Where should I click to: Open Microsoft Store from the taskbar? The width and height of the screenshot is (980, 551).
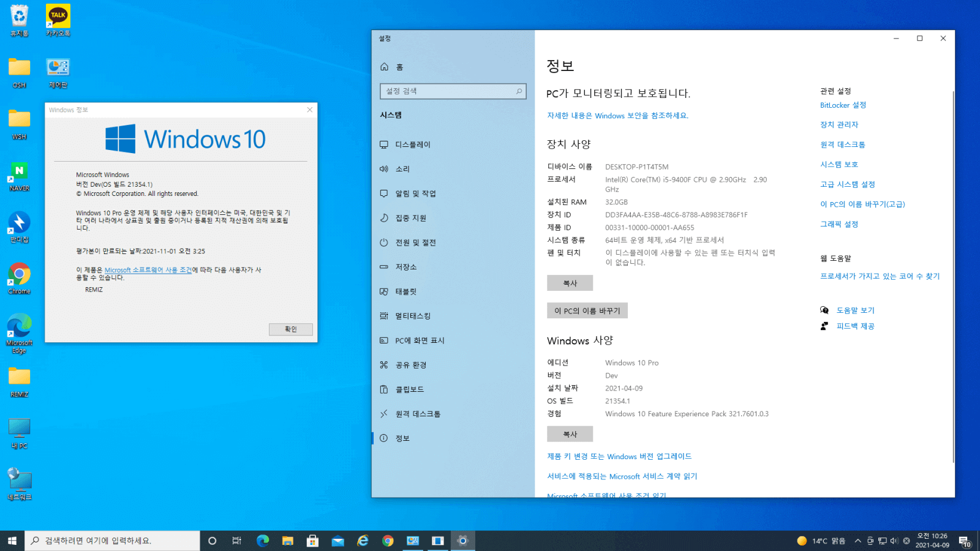coord(312,541)
